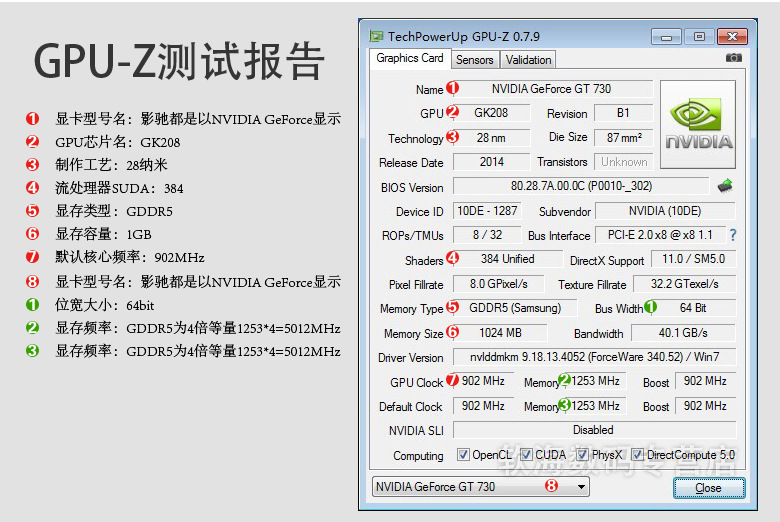Click the text 'GPU芯片名: GK208'
The height and width of the screenshot is (522, 780).
[117, 142]
